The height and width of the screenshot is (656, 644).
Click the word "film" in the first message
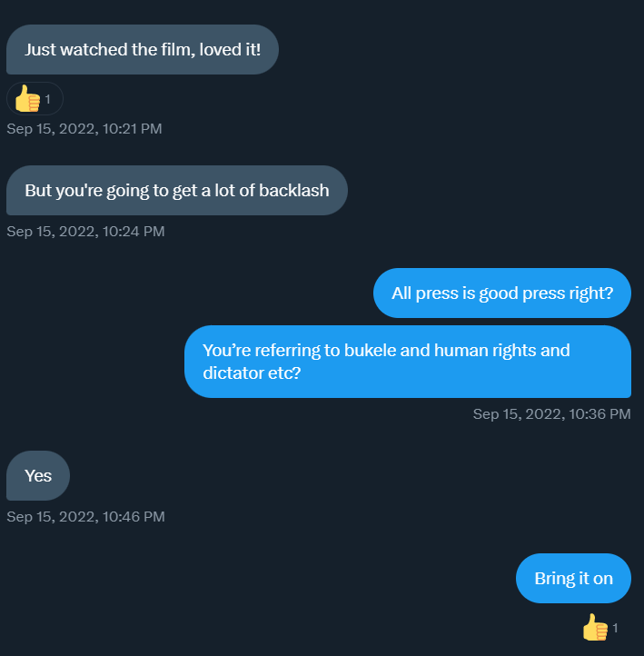[174, 49]
